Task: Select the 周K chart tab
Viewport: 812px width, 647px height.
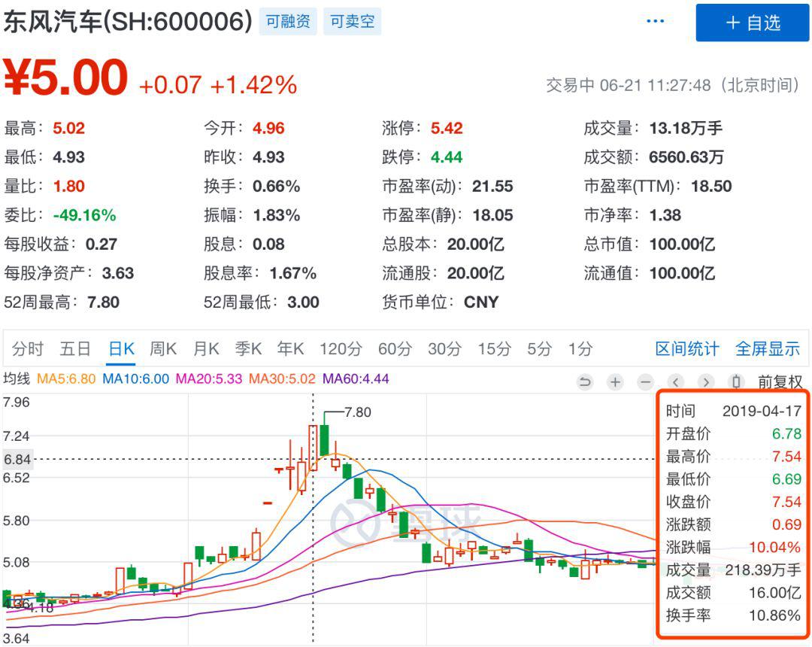Action: pyautogui.click(x=163, y=348)
